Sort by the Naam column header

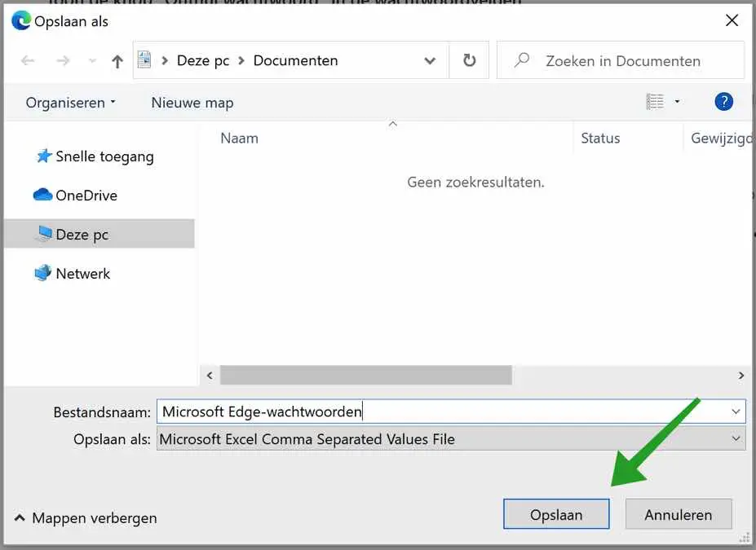pos(239,139)
